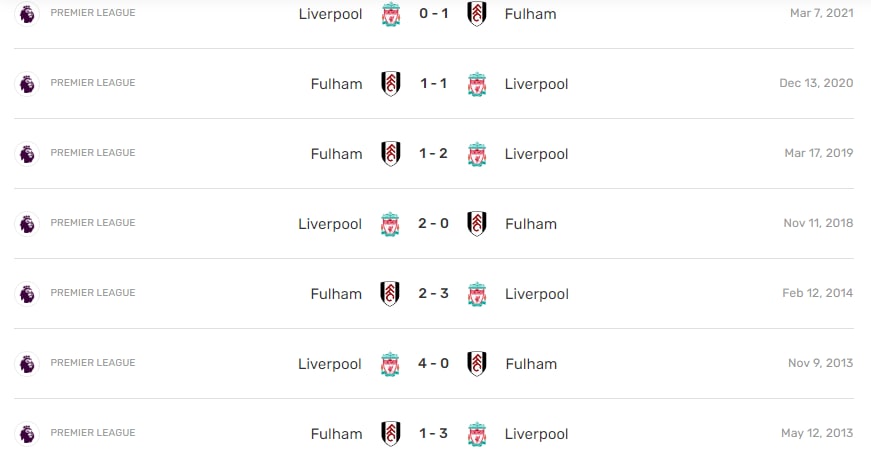The image size is (871, 467).
Task: Click the May 12, 2013 match date
Action: (x=817, y=433)
